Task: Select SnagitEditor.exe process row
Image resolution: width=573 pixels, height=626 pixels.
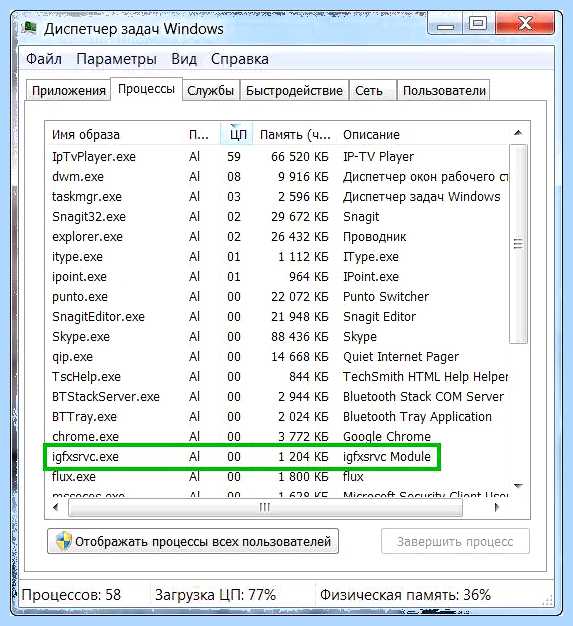Action: pos(278,317)
